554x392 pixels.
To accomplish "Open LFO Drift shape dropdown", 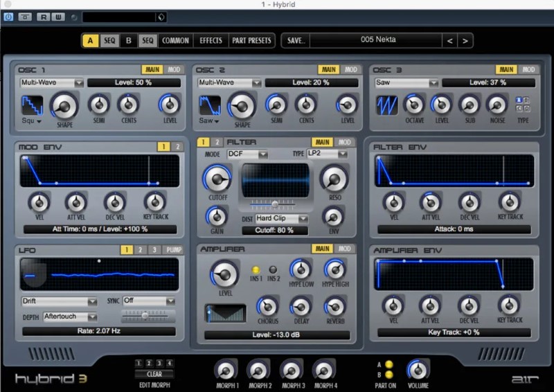I will [59, 301].
